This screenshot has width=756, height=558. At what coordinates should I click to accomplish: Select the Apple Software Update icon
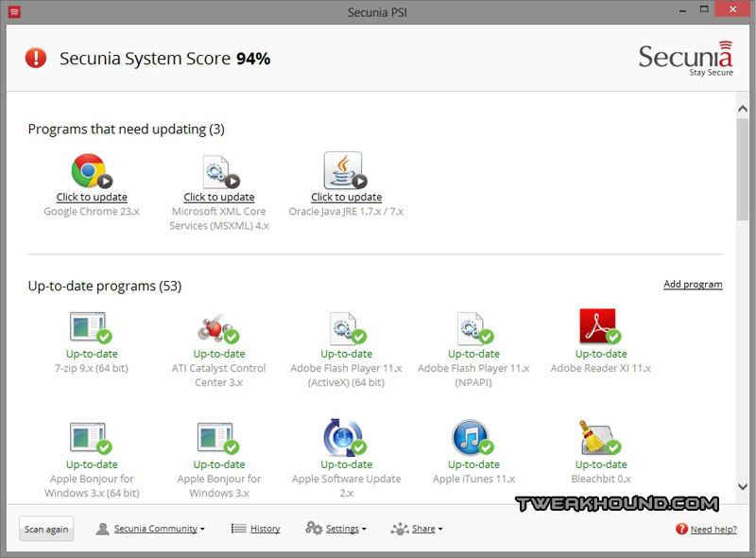tap(345, 437)
